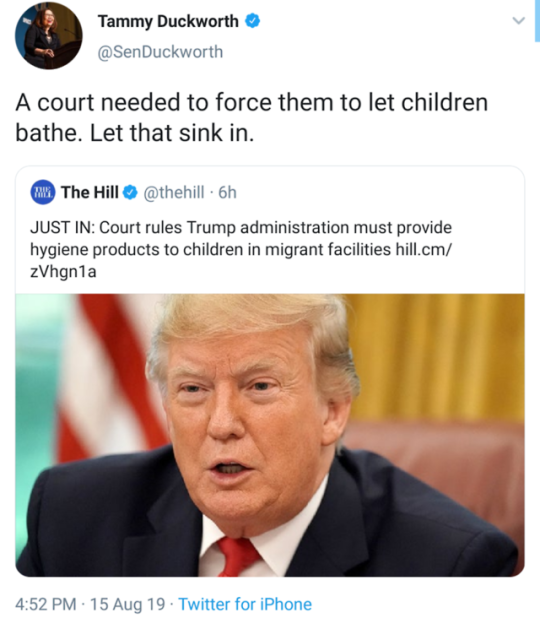Click the red tie in the photo
540x624 pixels.
click(237, 557)
